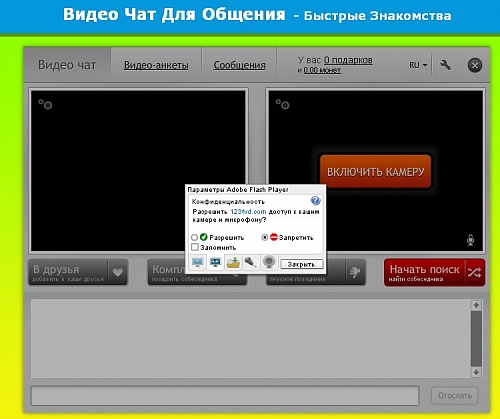Click the microphone icon in right video

click(x=470, y=240)
